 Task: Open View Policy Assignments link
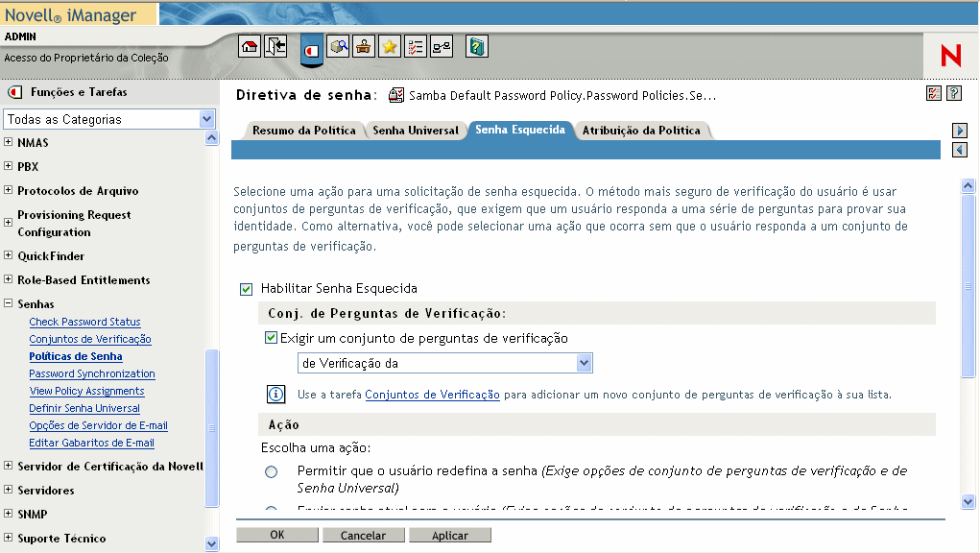87,391
